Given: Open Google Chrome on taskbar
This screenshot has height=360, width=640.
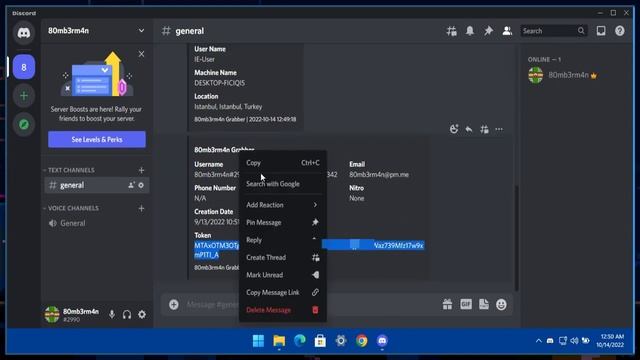Looking at the screenshot, I should click(362, 341).
